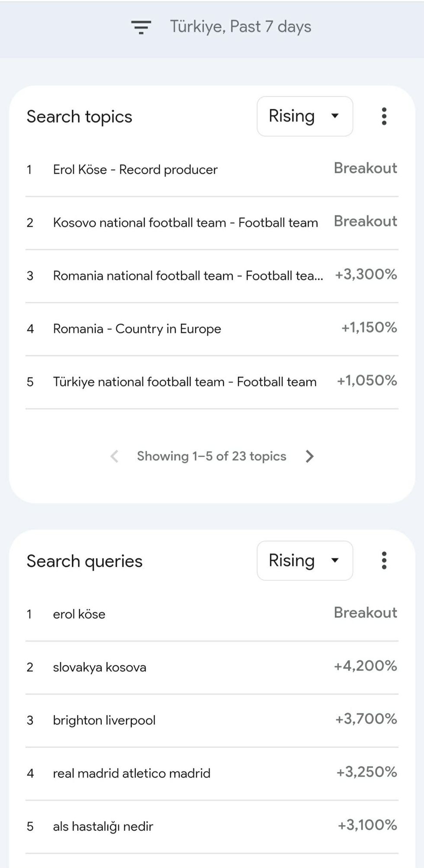Select real madrid atletico madrid query
Viewport: 424px width, 868px height.
[132, 773]
